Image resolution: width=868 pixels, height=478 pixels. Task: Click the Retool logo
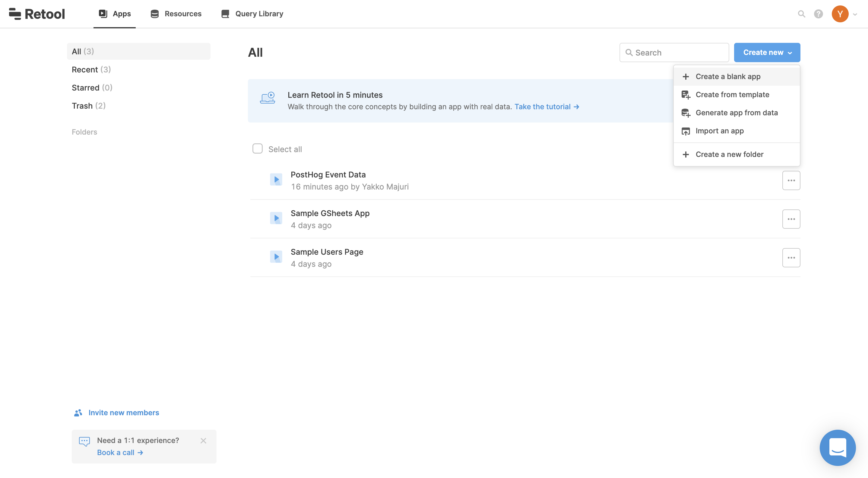pos(37,14)
